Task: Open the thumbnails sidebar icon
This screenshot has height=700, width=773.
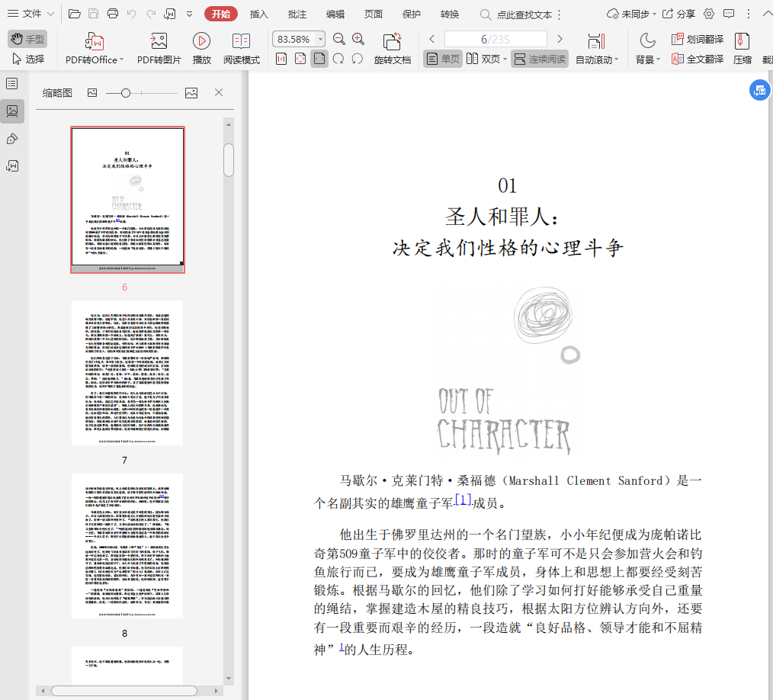Action: tap(12, 111)
